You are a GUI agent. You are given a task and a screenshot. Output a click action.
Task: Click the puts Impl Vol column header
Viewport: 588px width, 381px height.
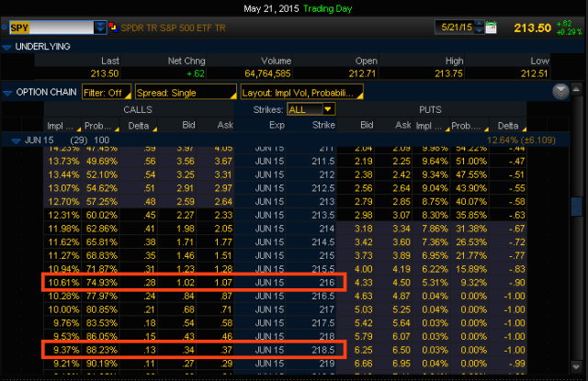[x=431, y=126]
